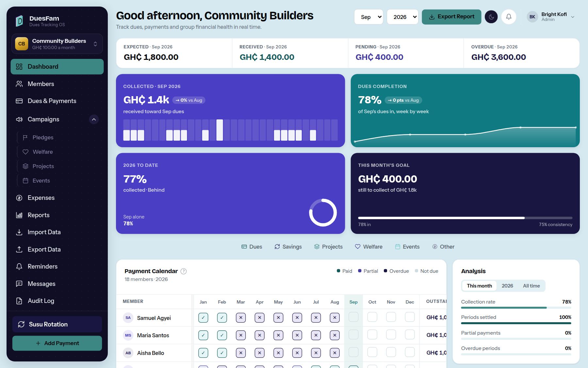Open the Sep month dropdown
Image resolution: width=588 pixels, height=368 pixels.
coord(368,17)
